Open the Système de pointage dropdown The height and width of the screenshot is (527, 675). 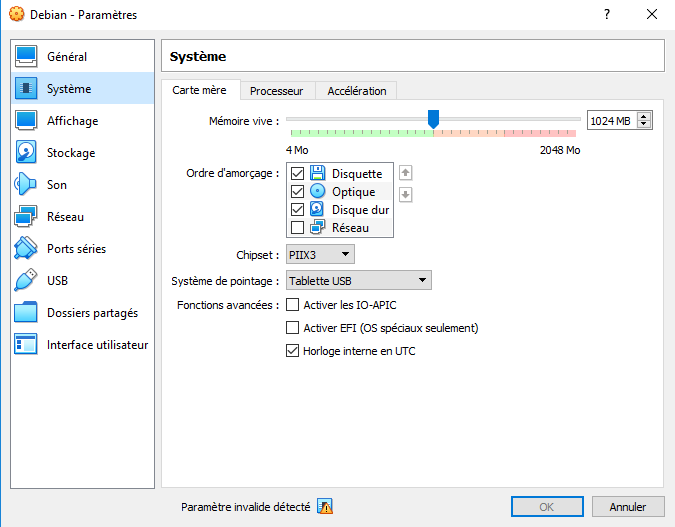click(359, 280)
